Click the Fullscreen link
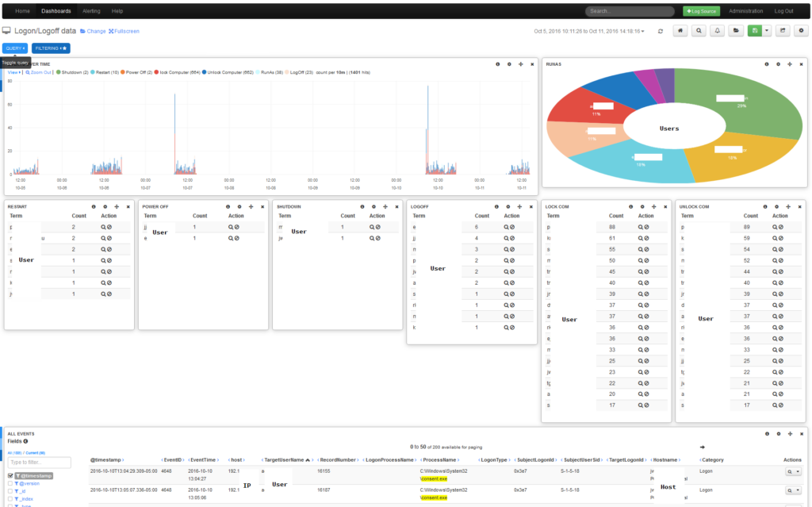812x507 pixels. coord(124,31)
